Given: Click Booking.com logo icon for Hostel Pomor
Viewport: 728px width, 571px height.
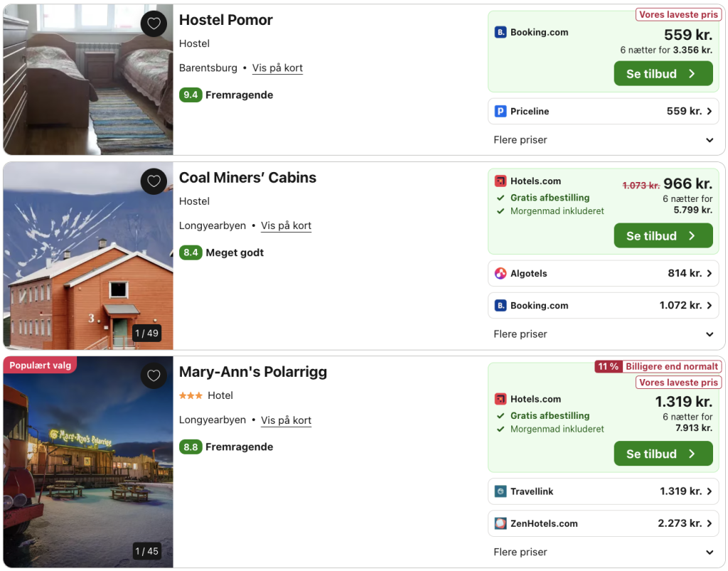Looking at the screenshot, I should pyautogui.click(x=500, y=32).
